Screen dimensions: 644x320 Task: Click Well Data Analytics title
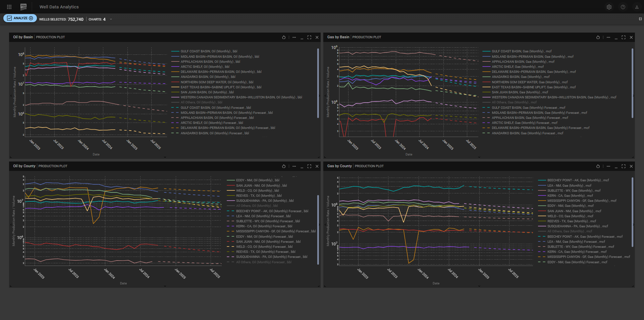(59, 7)
